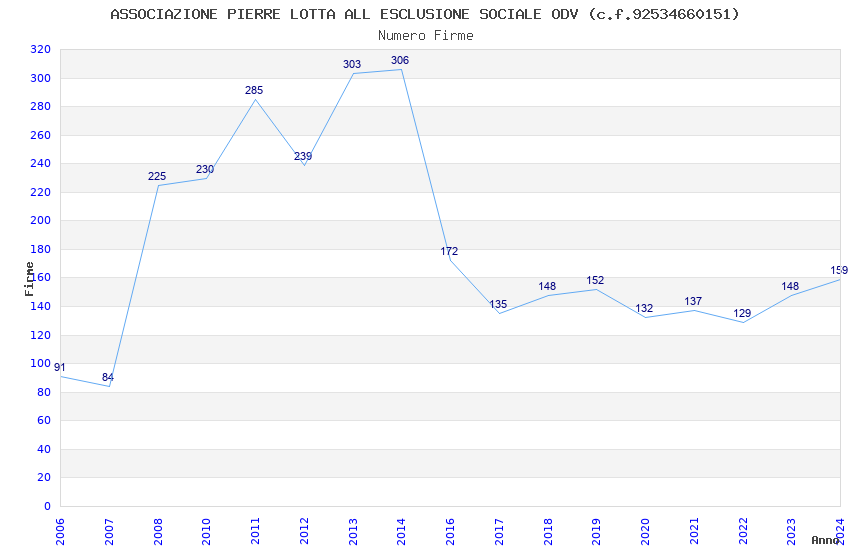
Task: Click the y-axis value 20
Action: pos(44,477)
